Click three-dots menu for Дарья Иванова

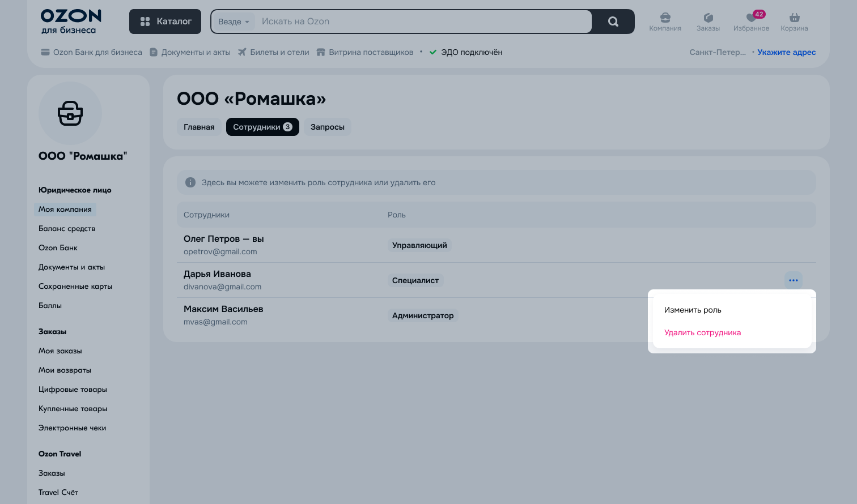(x=793, y=280)
